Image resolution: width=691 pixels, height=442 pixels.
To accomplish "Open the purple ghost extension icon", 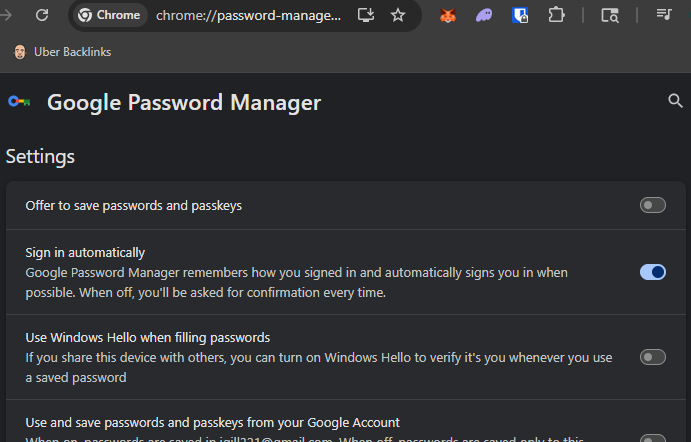I will point(484,15).
